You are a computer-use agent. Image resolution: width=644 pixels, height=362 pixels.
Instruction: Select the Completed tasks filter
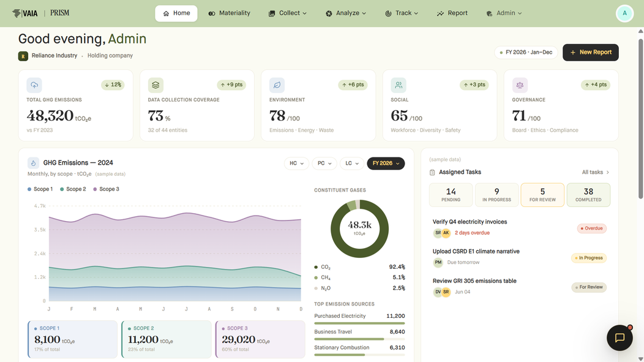[588, 195]
